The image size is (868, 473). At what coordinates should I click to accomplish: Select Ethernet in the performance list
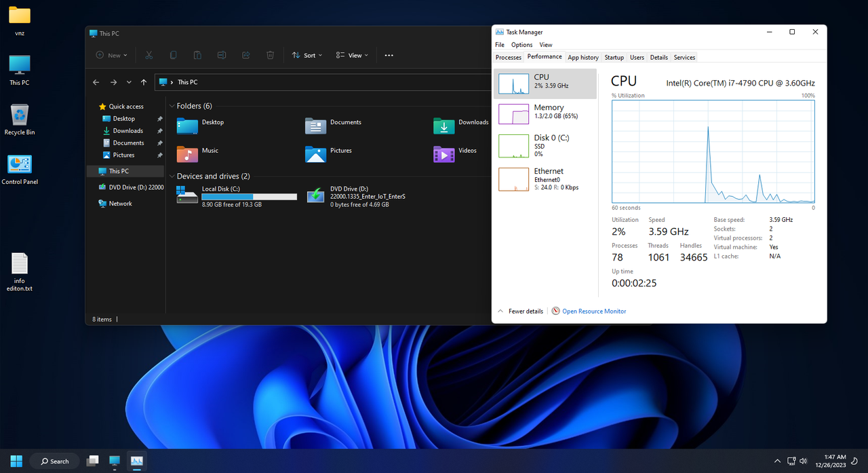546,178
